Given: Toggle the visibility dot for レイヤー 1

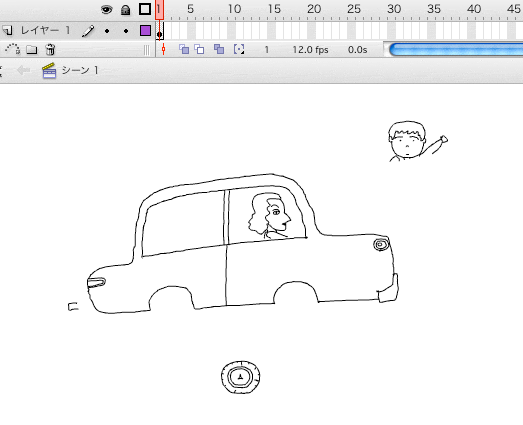Looking at the screenshot, I should pos(107,31).
